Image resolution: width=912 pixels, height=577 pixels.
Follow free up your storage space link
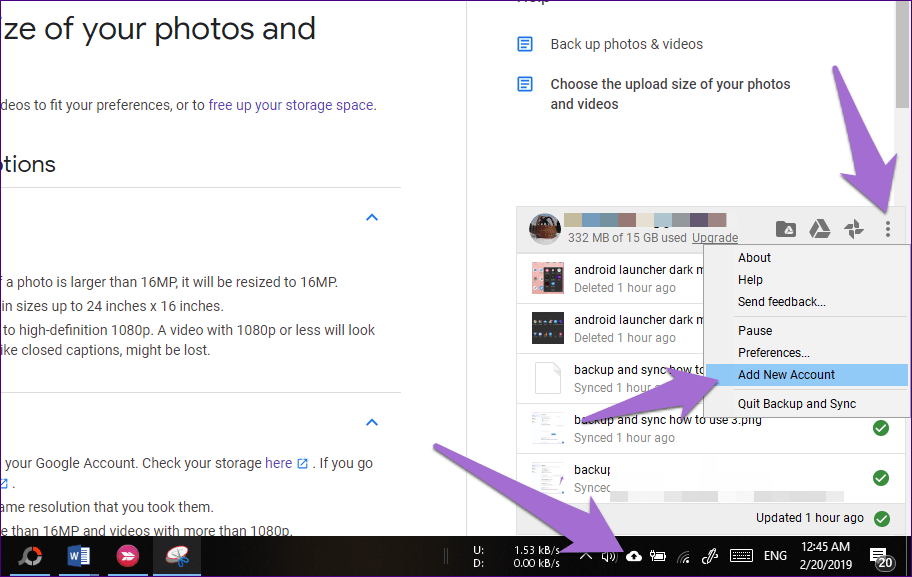click(291, 105)
